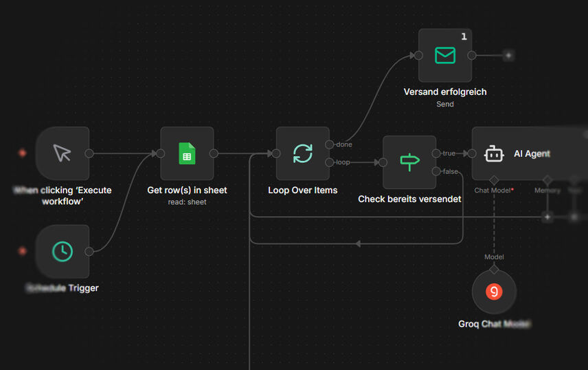Click the 'Loop Over Items' label
Image resolution: width=588 pixels, height=370 pixels.
303,191
